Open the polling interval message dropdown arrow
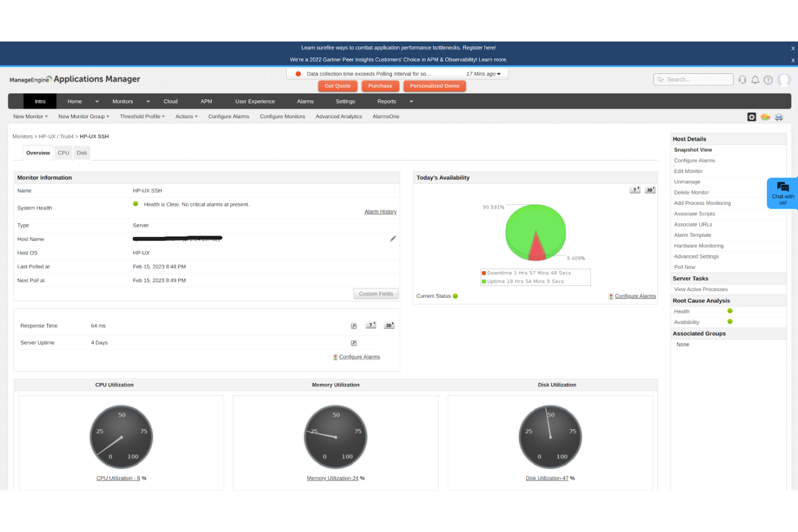This screenshot has height=532, width=798. pyautogui.click(x=499, y=73)
